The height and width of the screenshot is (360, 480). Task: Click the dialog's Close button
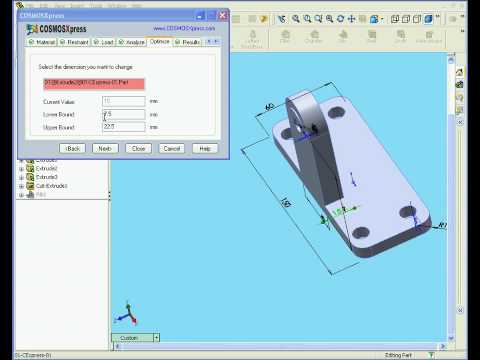pos(138,148)
